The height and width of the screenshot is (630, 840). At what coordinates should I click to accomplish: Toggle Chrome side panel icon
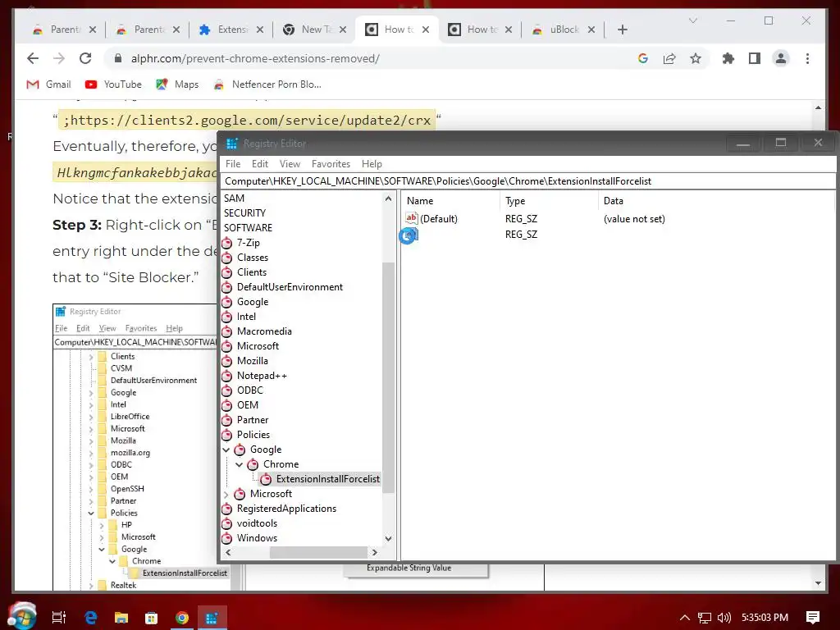pos(755,58)
